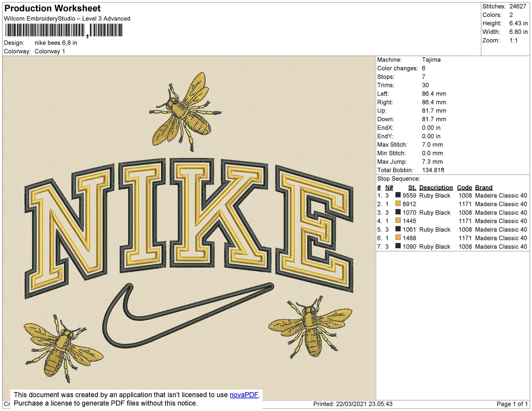This screenshot has width=532, height=411.
Task: Click the Left value 86.4 mm
Action: click(x=434, y=94)
